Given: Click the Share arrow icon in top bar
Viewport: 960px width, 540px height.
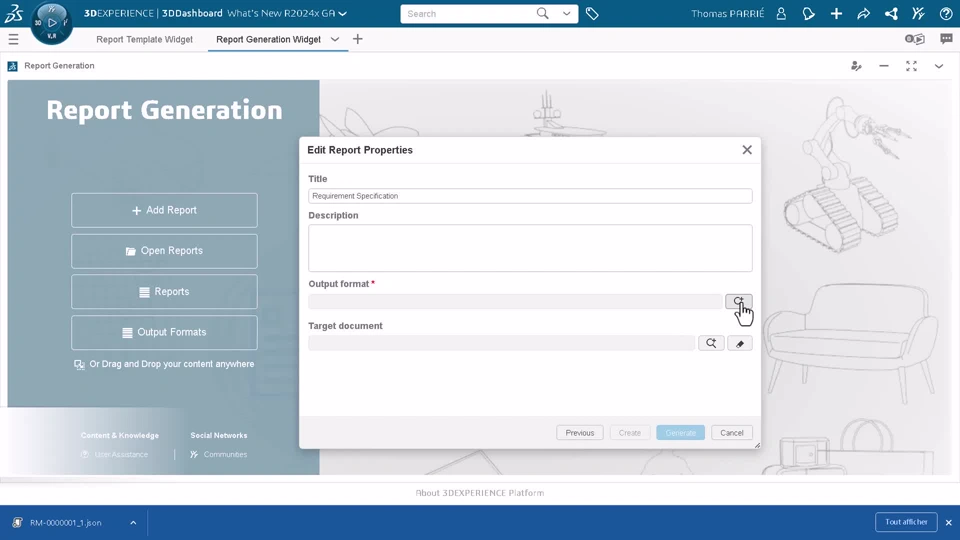Looking at the screenshot, I should (x=863, y=13).
